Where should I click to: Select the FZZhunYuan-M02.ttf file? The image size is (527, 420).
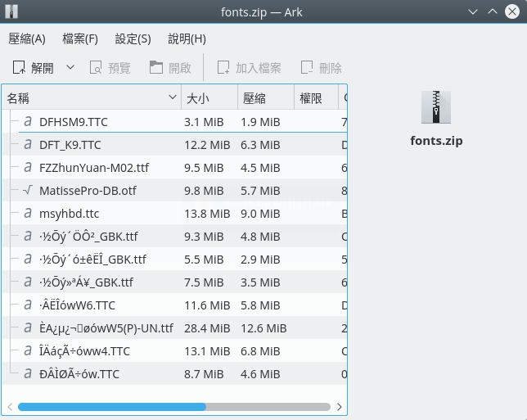(94, 168)
